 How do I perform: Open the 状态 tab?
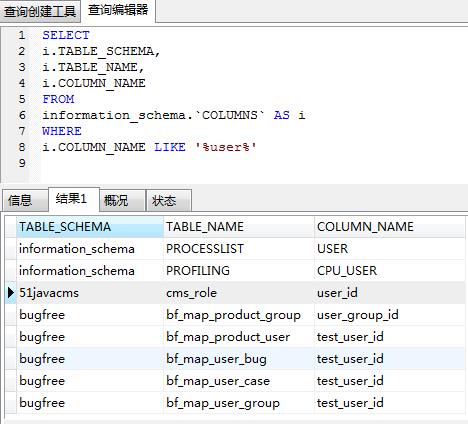click(x=169, y=200)
